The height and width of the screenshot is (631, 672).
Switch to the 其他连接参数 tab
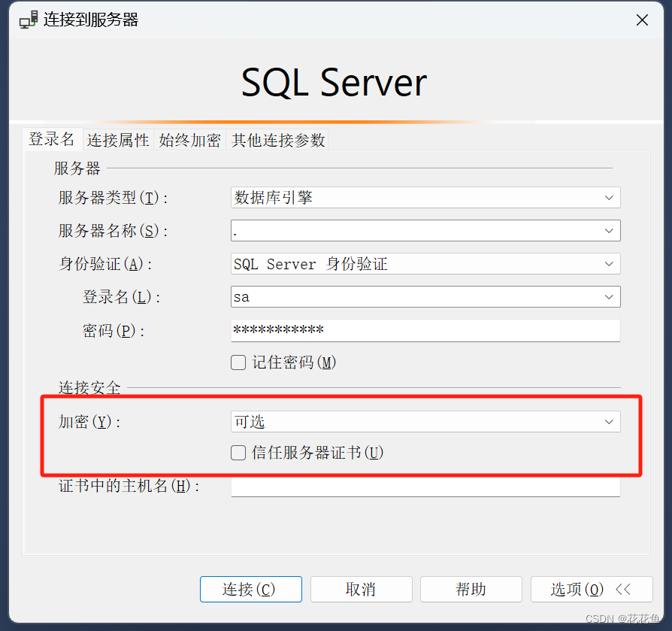click(277, 140)
